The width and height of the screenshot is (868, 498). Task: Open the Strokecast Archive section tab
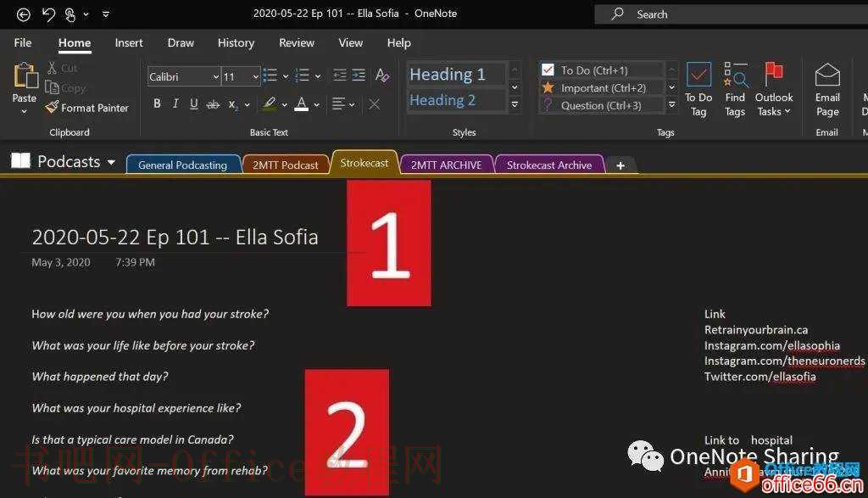point(549,165)
